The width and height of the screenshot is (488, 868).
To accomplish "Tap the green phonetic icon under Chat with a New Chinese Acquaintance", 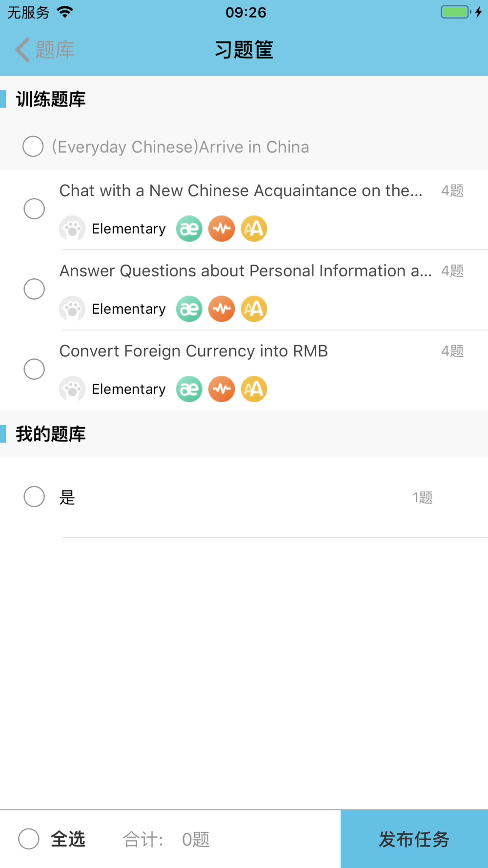I will point(189,228).
